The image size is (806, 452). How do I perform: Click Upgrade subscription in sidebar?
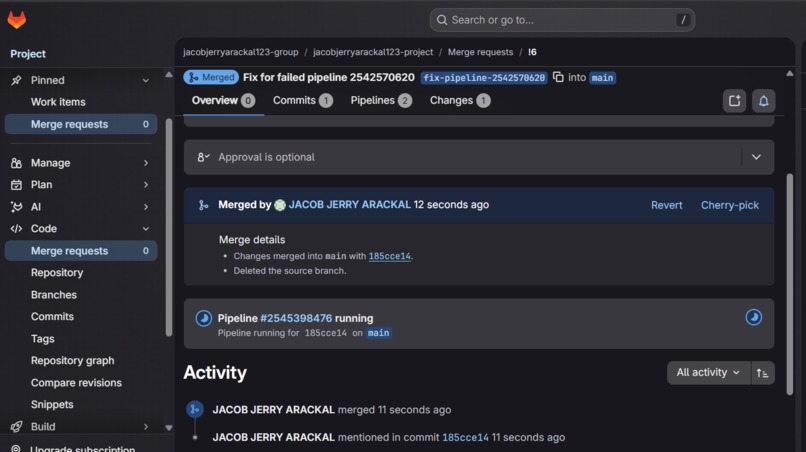pyautogui.click(x=82, y=448)
